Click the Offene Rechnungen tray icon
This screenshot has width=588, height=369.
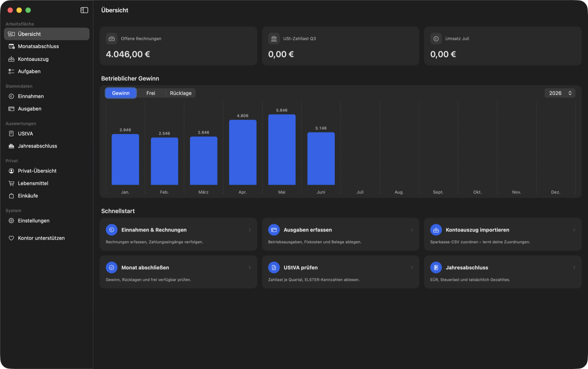[x=112, y=38]
